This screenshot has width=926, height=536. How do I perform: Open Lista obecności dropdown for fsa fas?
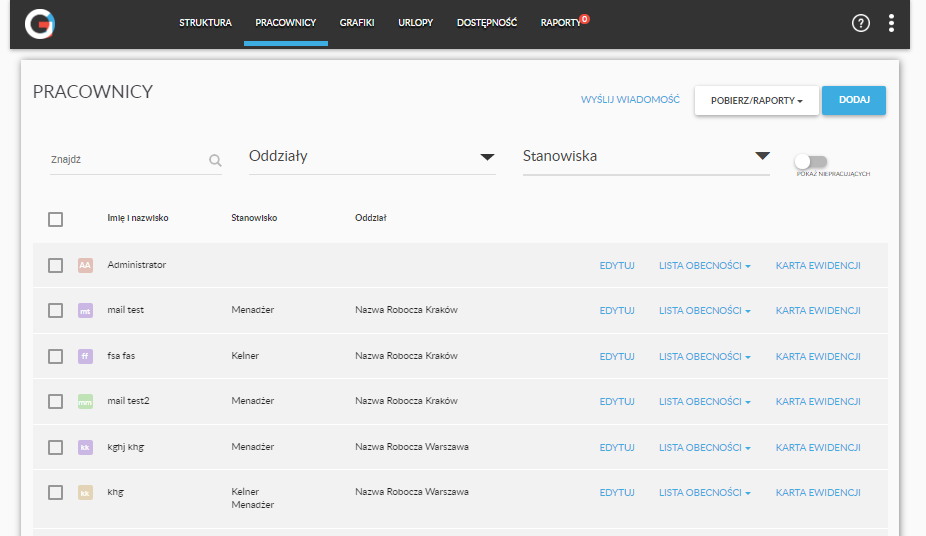(705, 357)
